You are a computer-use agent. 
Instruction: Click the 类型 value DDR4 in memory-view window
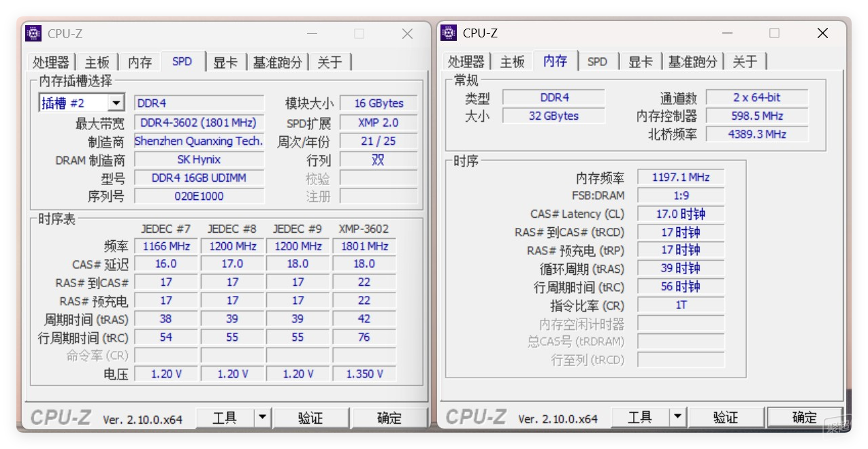click(x=554, y=97)
